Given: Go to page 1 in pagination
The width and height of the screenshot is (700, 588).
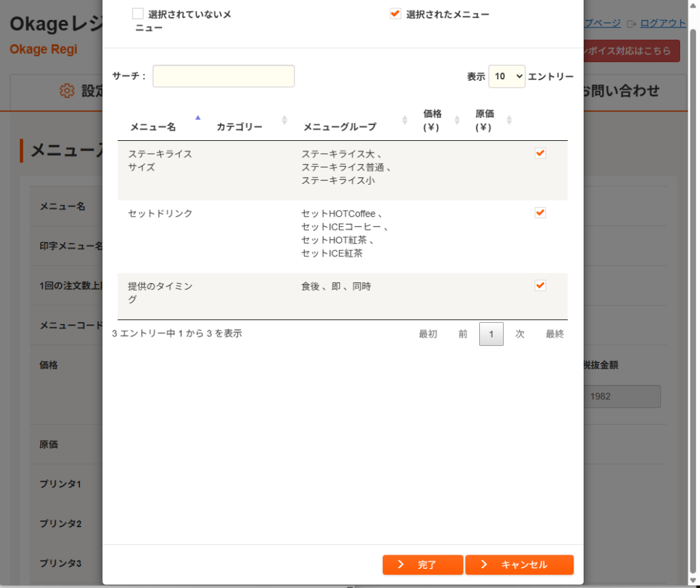Looking at the screenshot, I should [x=491, y=334].
